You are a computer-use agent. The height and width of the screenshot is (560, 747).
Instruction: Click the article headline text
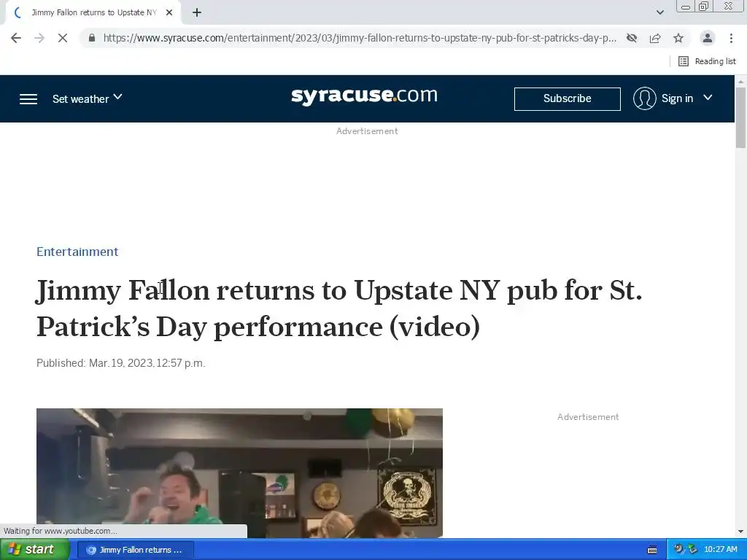coord(339,308)
